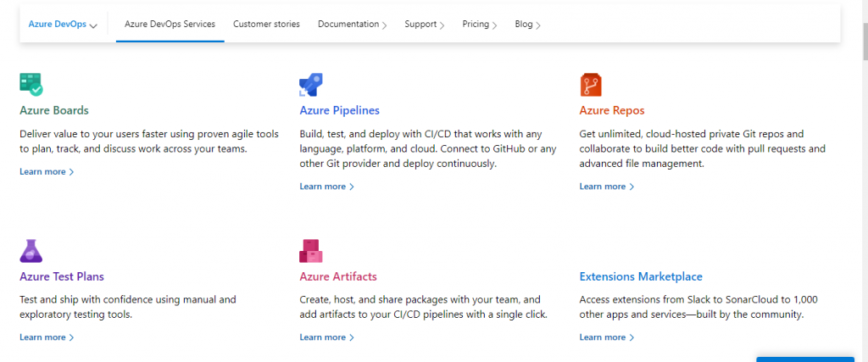Screen dimensions: 868x362
Task: Click Learn more under Extensions Marketplace
Action: click(607, 337)
